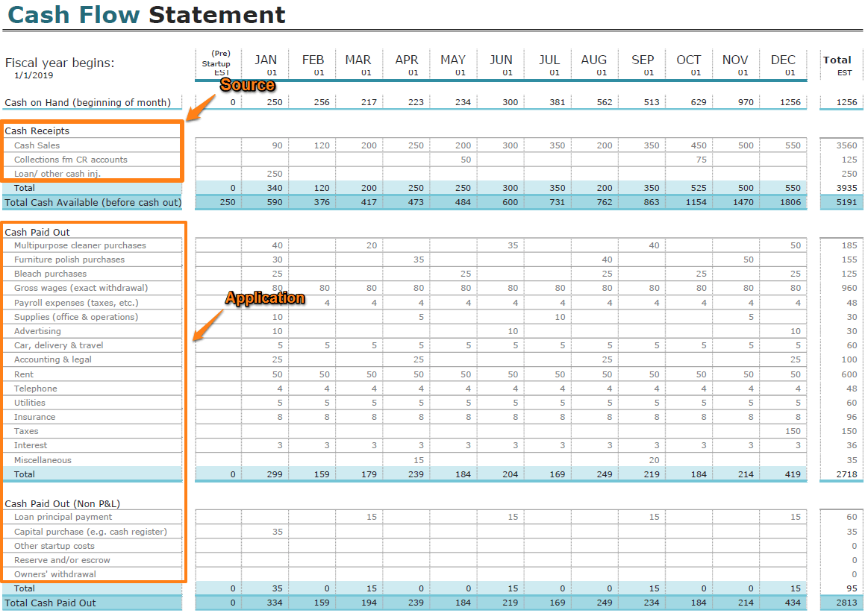Screen dimensions: 868x616
Task: Click the Cash Paid Out (Non P&L) heading
Action: (59, 503)
